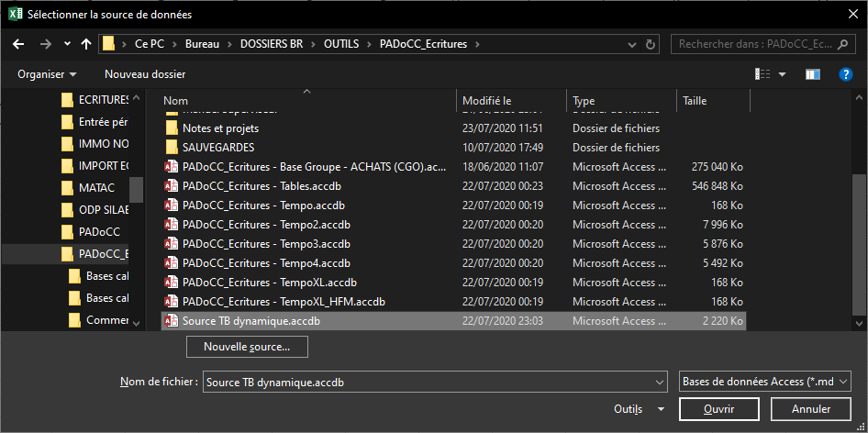
Task: Click Access icon of Tempo3.accdb file
Action: (171, 244)
